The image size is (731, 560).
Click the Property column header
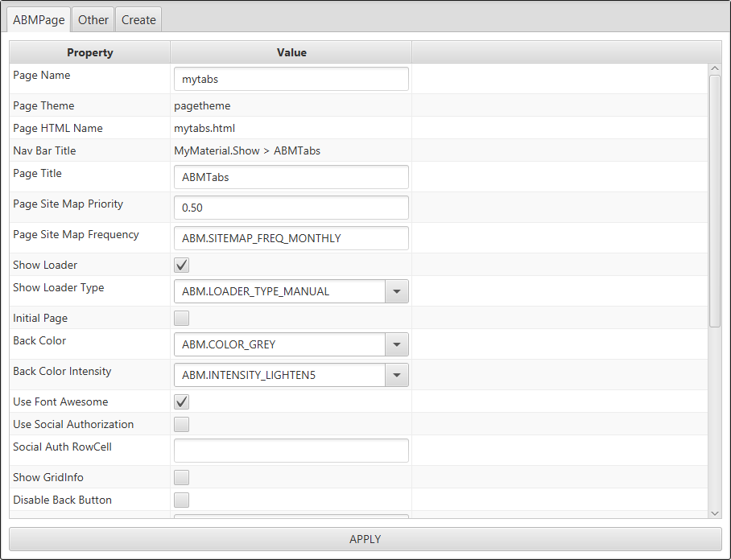[x=89, y=52]
